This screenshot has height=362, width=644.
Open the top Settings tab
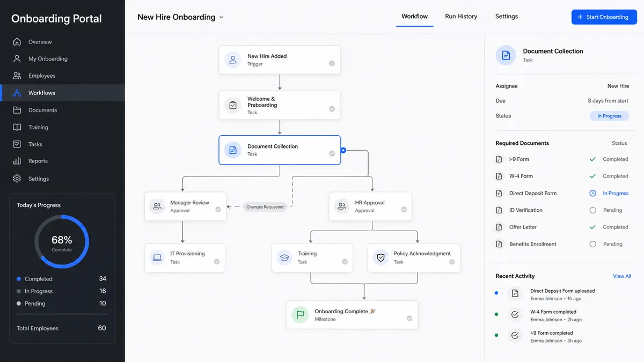pyautogui.click(x=507, y=16)
